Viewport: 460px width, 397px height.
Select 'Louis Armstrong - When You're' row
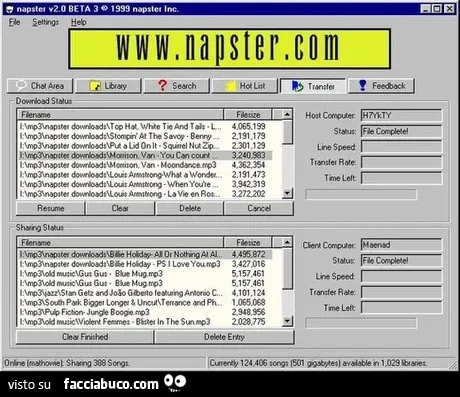click(x=145, y=184)
